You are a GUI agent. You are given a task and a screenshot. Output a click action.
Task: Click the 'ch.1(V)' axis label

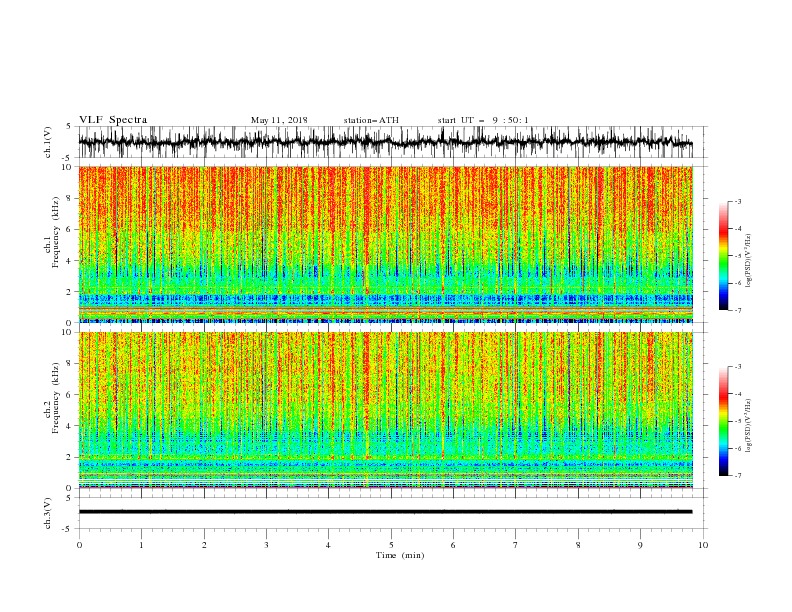point(48,142)
